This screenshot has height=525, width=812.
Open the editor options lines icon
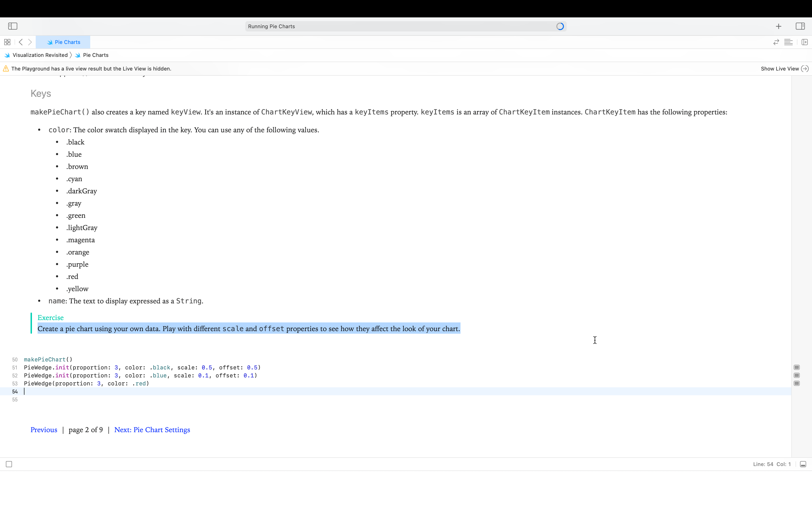(788, 42)
